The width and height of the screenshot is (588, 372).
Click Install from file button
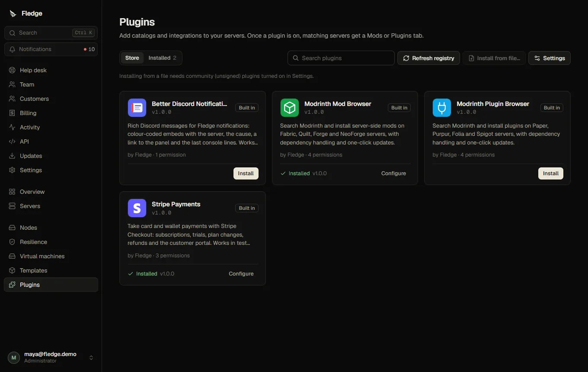[x=494, y=58]
